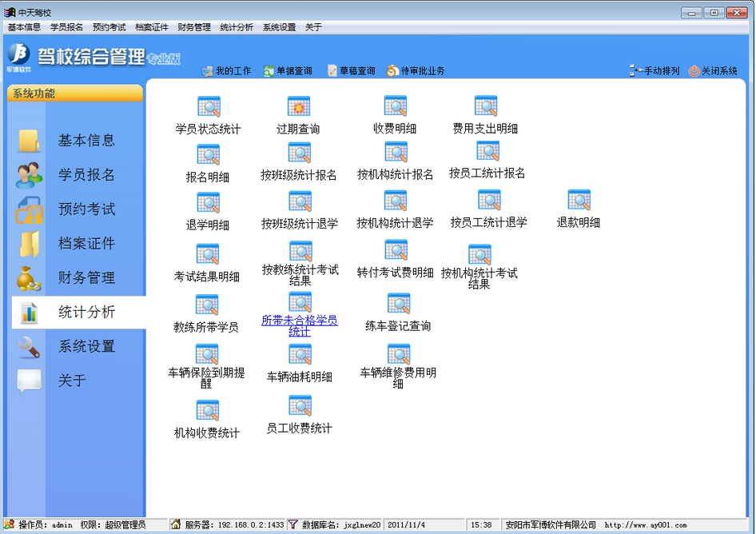Click the 所带未合格学员统计 link
Image resolution: width=756 pixels, height=534 pixels.
tap(300, 325)
